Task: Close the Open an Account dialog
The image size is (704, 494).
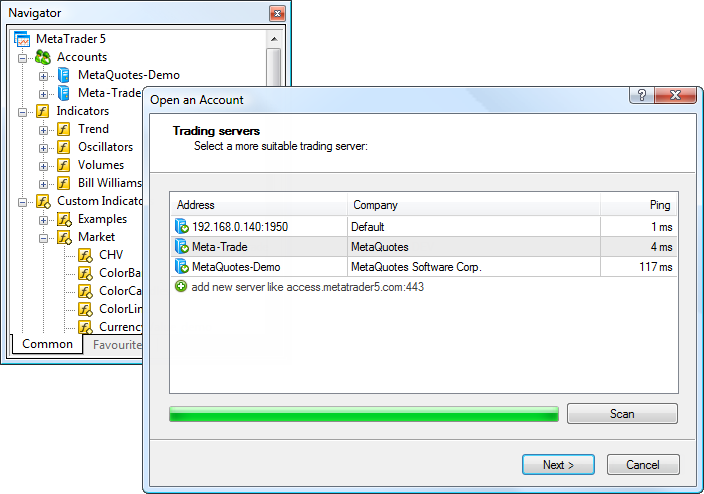Action: pos(675,95)
